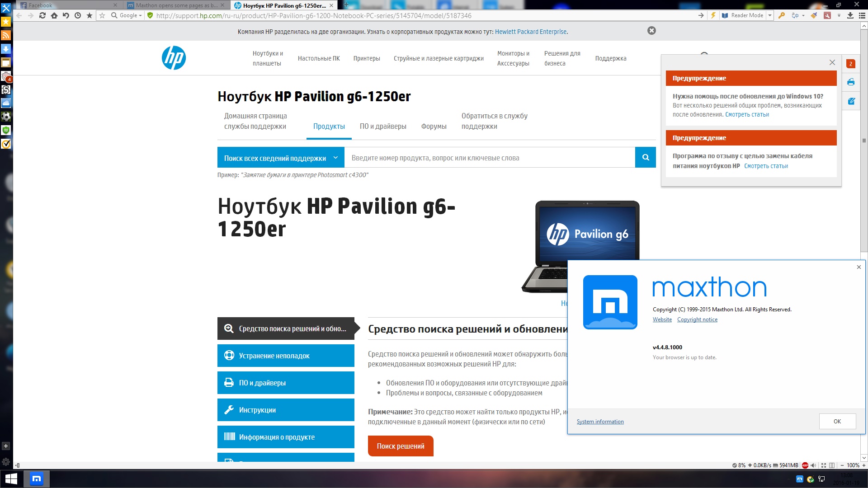Click the browser Forward arrow
The image size is (868, 488).
31,15
